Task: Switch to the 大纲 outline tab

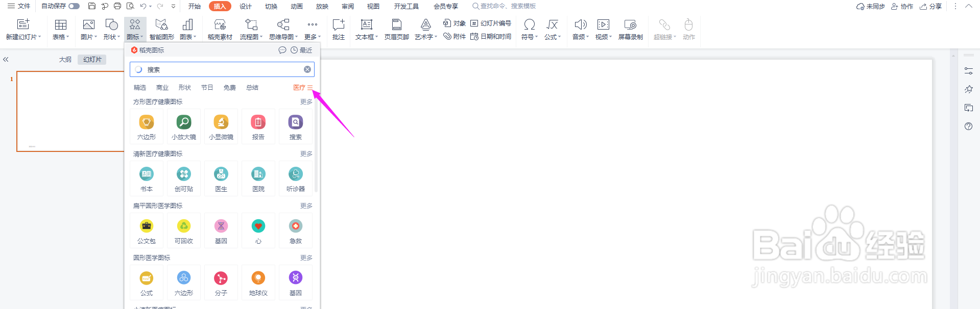Action: (x=65, y=60)
